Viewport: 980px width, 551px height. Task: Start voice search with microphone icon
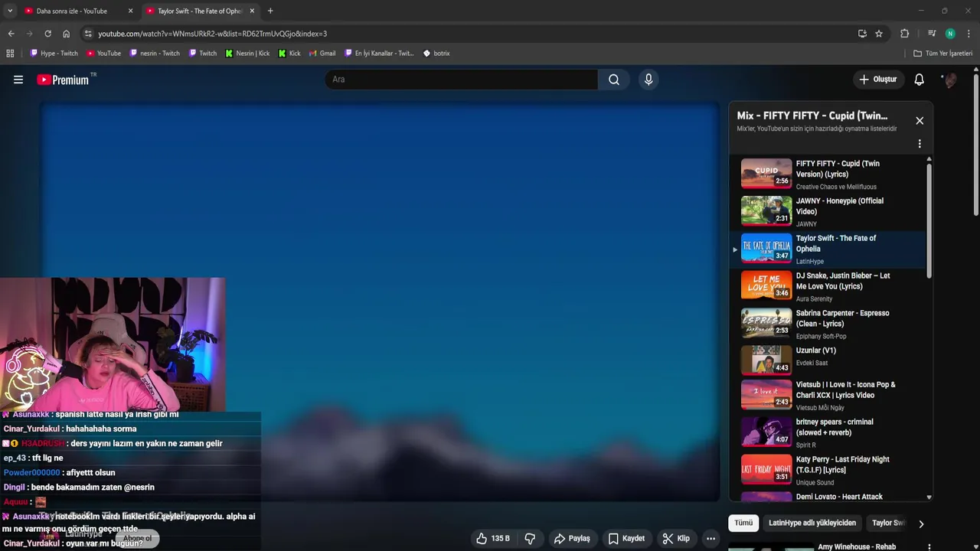click(x=648, y=80)
